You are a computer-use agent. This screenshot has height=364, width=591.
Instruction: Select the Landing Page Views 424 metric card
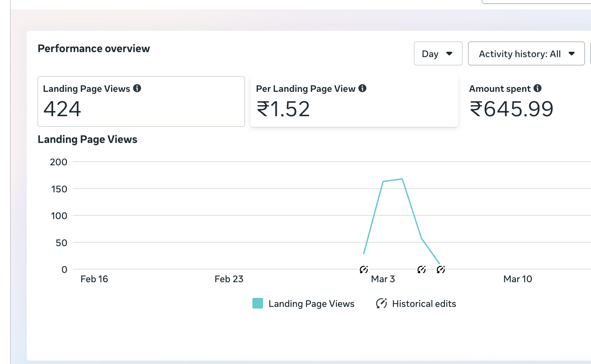(141, 102)
